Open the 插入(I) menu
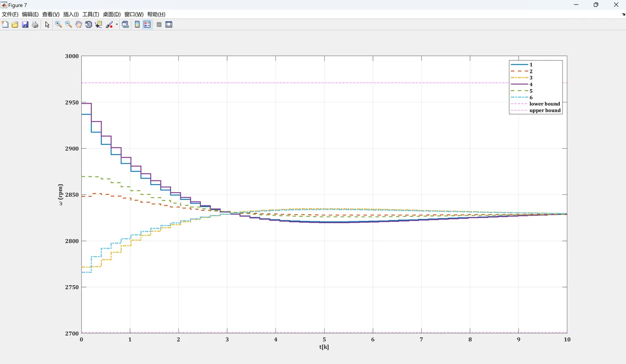The height and width of the screenshot is (364, 626). [71, 14]
